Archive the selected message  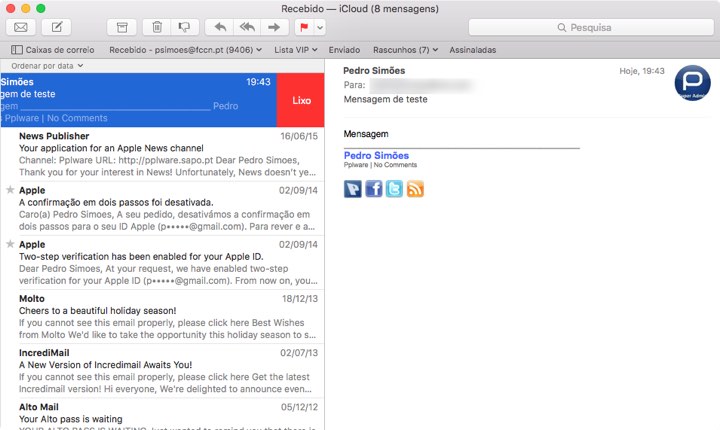pyautogui.click(x=122, y=28)
